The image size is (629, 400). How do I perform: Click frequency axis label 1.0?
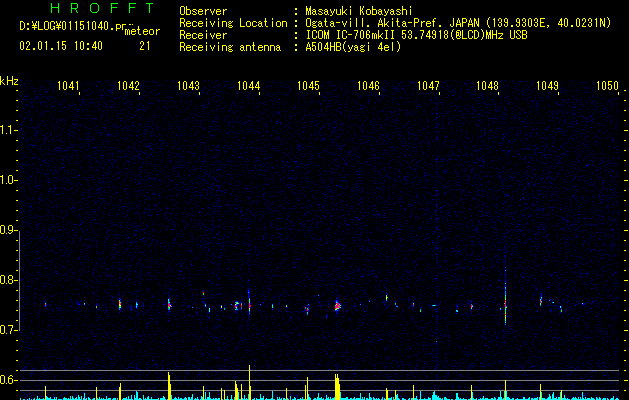coord(7,180)
